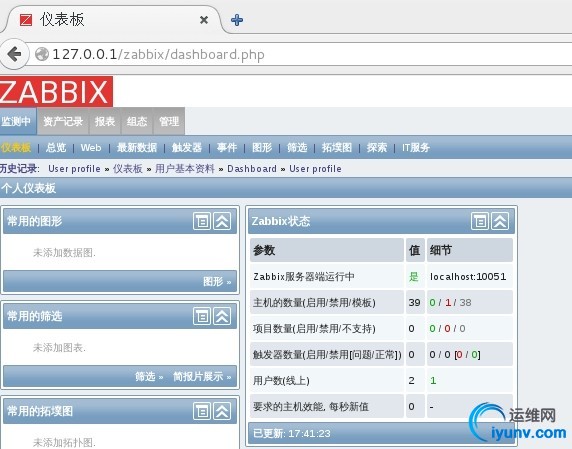The width and height of the screenshot is (572, 449).
Task: Open the 拓墣图 submenu item
Action: 337,147
